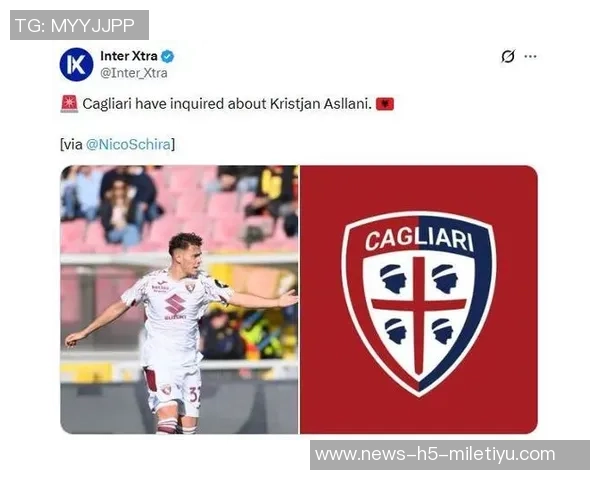The height and width of the screenshot is (480, 600).
Task: Click the "[via" text before the mention
Action: 72,144
